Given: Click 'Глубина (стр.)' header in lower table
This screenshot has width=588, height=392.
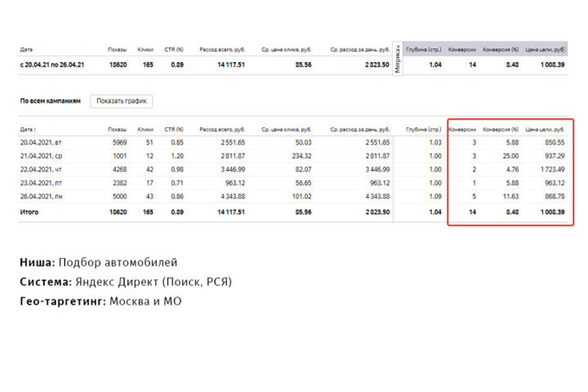Looking at the screenshot, I should pyautogui.click(x=424, y=129).
